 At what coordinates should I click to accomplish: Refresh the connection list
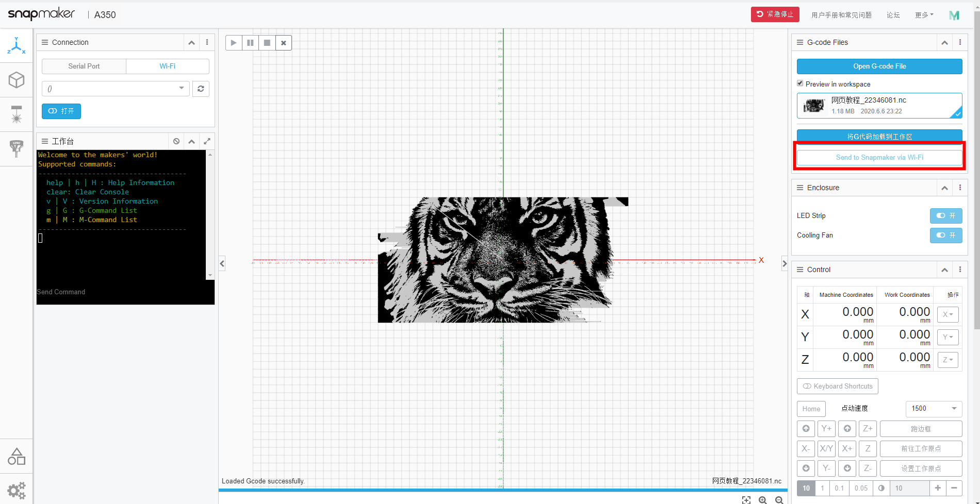(x=201, y=89)
